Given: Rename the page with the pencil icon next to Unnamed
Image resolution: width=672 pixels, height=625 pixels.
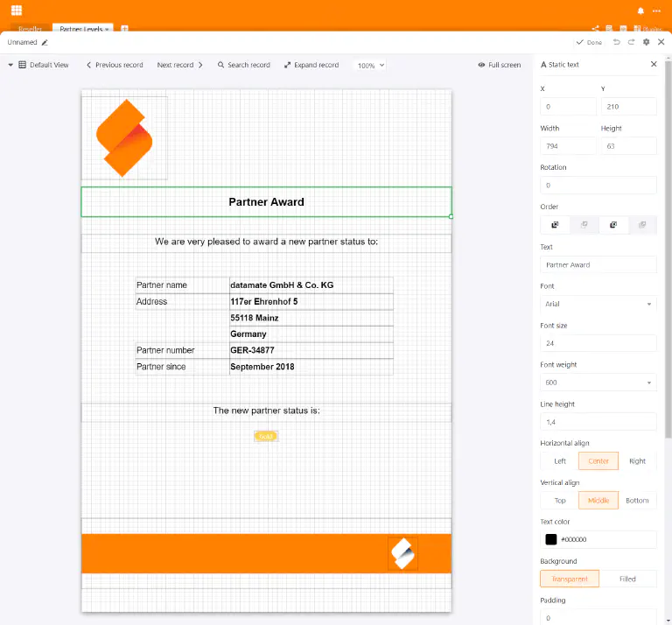Looking at the screenshot, I should (45, 42).
